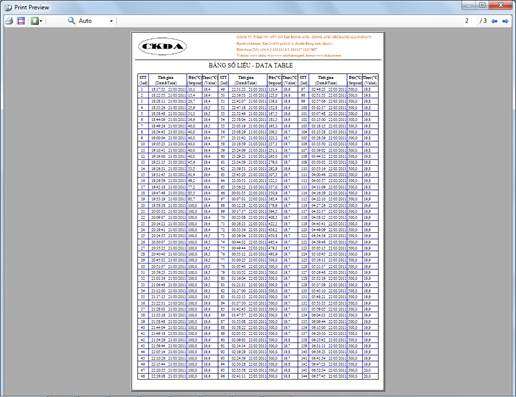Click the first STT column header in the table
This screenshot has height=397, width=516.
click(143, 80)
